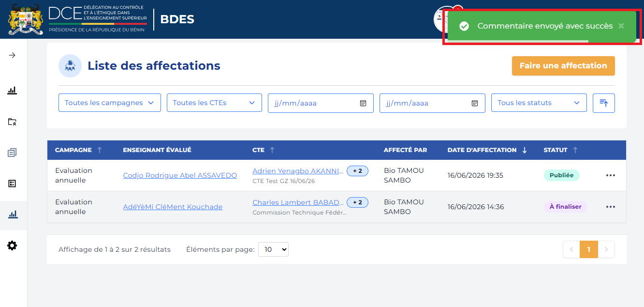The height and width of the screenshot is (307, 644).
Task: Click 'Faire une affectation' button
Action: tap(563, 66)
